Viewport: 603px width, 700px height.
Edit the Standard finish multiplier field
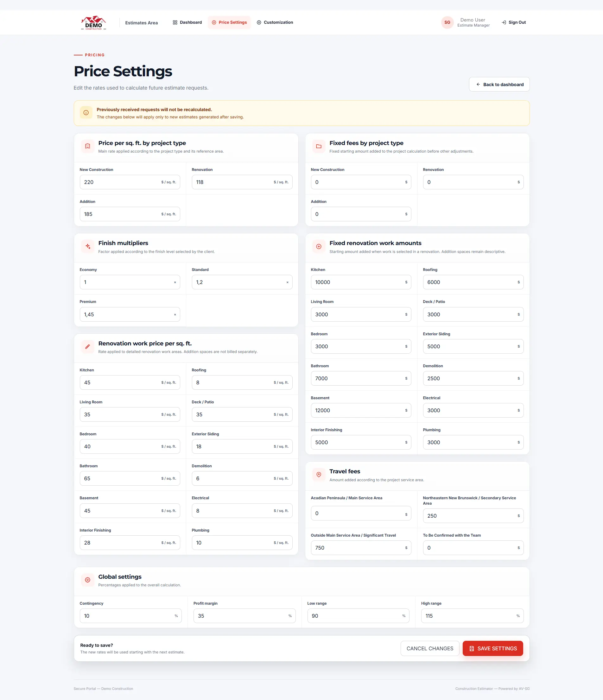242,282
